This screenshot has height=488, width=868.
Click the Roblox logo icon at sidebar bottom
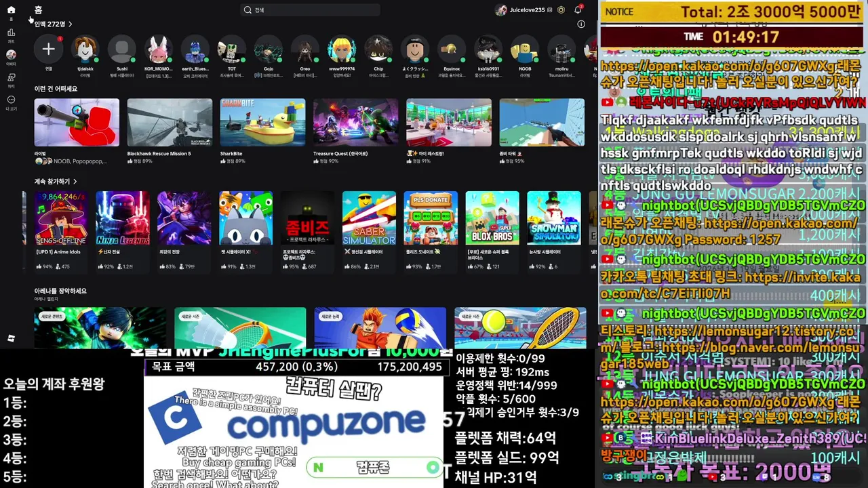(x=11, y=338)
